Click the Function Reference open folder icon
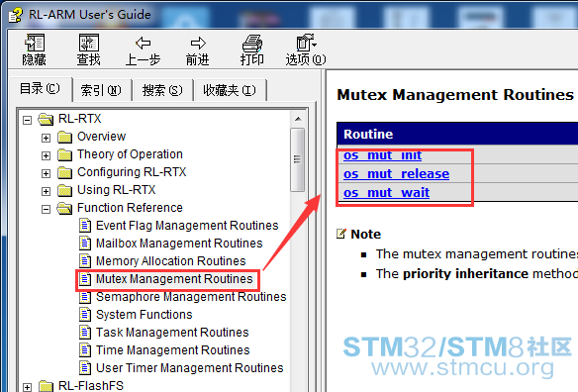578x392 pixels. (64, 208)
